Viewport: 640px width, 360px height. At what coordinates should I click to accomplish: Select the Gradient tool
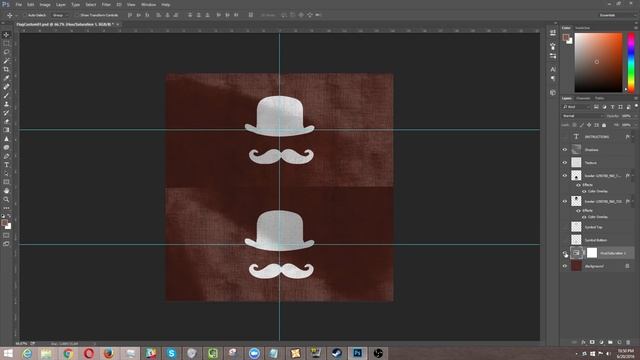tap(6, 130)
